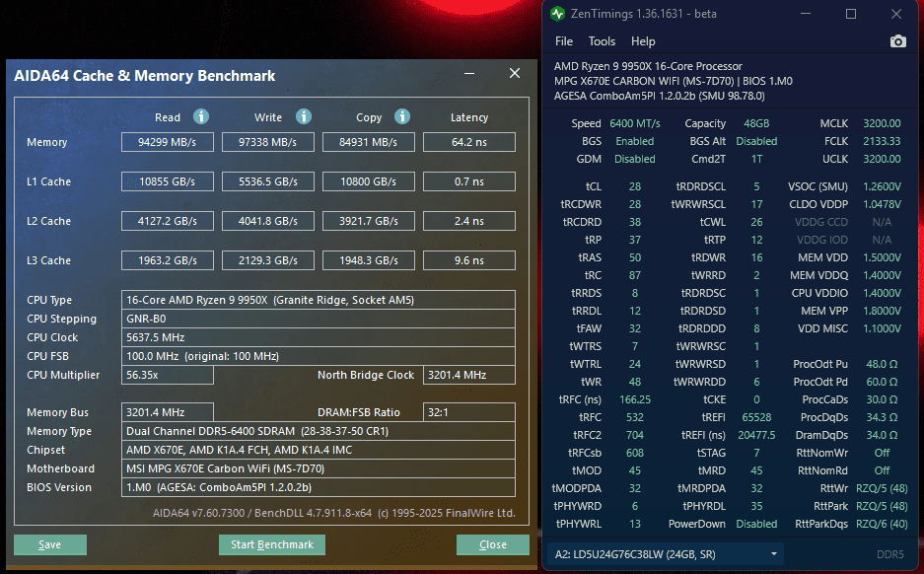
Task: Click Start Benchmark in AIDA64
Action: pos(271,544)
